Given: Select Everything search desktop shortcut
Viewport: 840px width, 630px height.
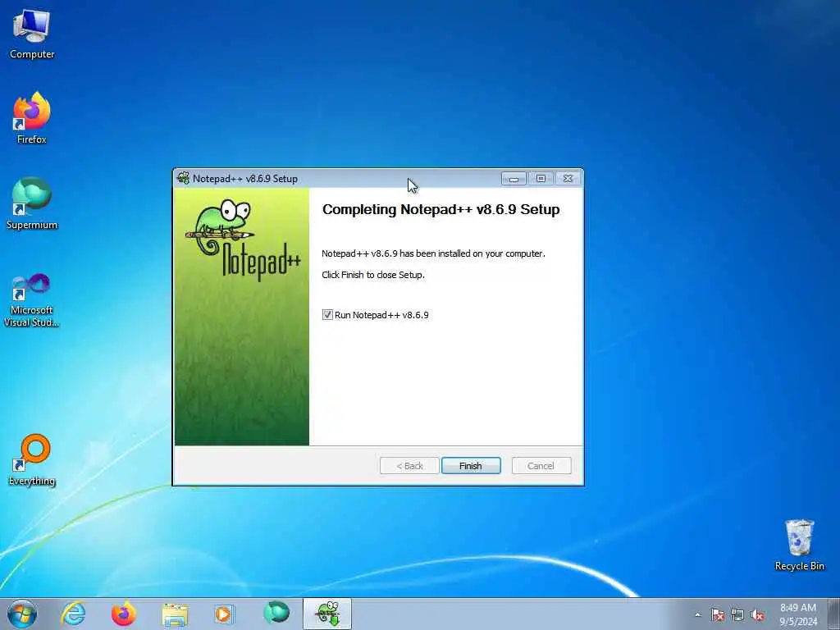Looking at the screenshot, I should pos(32,459).
